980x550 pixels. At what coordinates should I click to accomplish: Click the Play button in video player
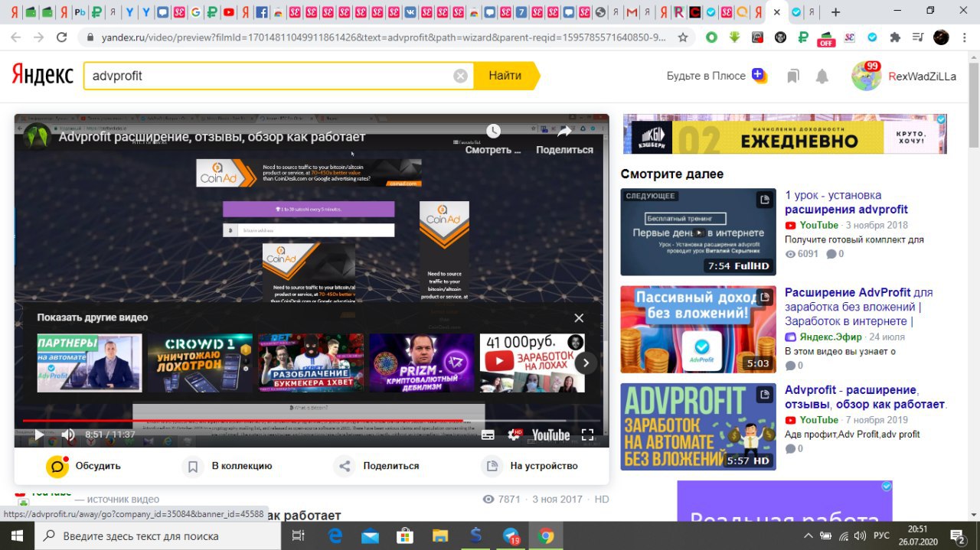point(38,435)
